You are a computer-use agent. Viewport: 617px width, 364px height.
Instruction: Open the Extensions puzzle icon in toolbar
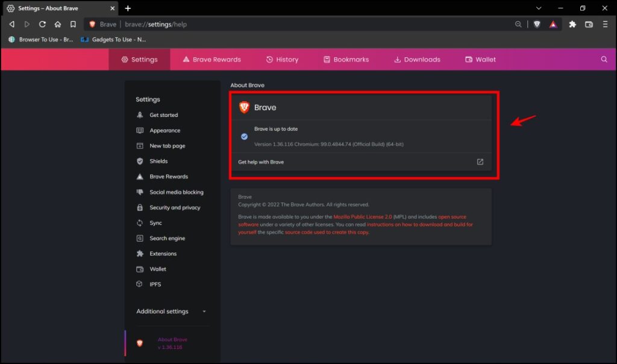point(572,24)
